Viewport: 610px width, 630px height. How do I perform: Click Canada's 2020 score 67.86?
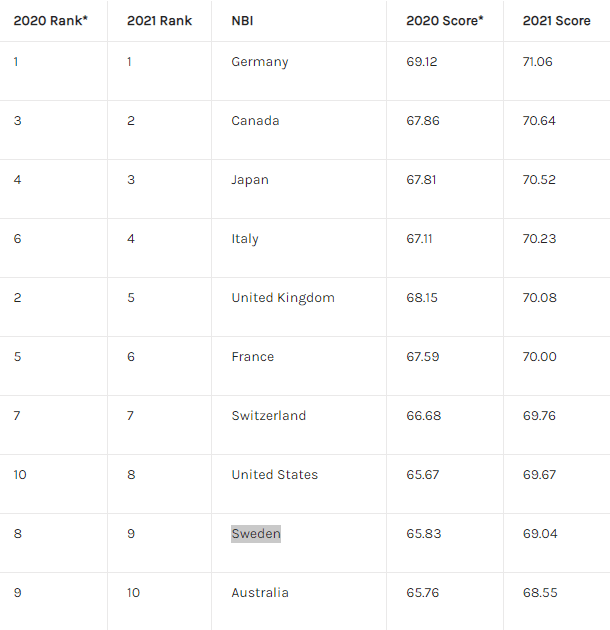coord(423,121)
